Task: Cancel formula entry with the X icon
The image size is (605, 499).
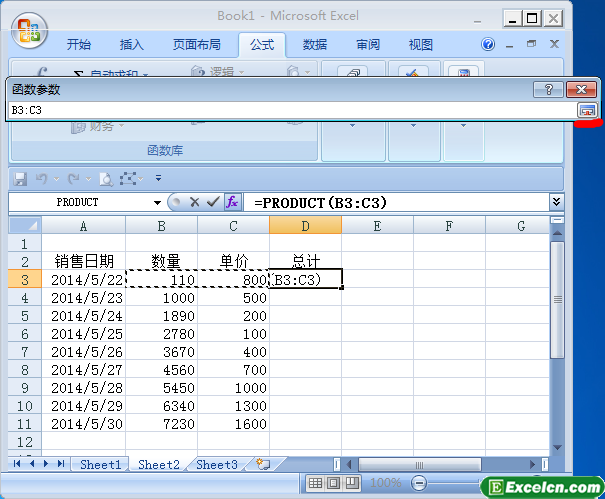Action: tap(195, 202)
